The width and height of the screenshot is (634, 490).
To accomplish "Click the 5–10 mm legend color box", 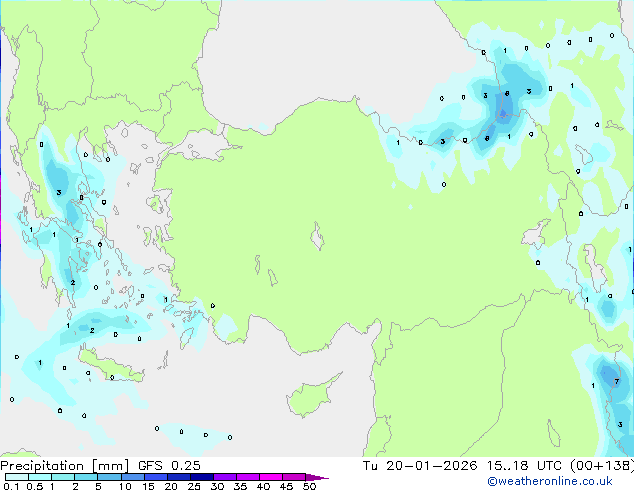I will coord(109,477).
